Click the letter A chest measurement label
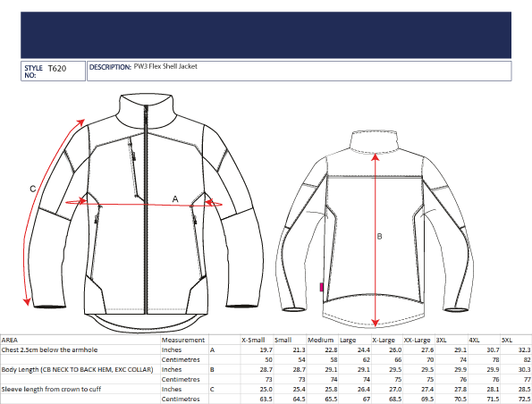This screenshot has height=404, width=532. click(175, 198)
